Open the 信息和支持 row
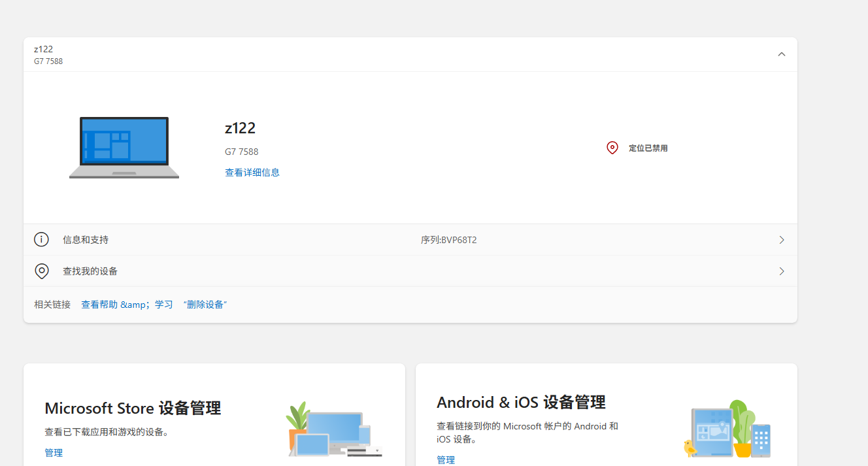Viewport: 868px width, 466px height. pyautogui.click(x=410, y=240)
